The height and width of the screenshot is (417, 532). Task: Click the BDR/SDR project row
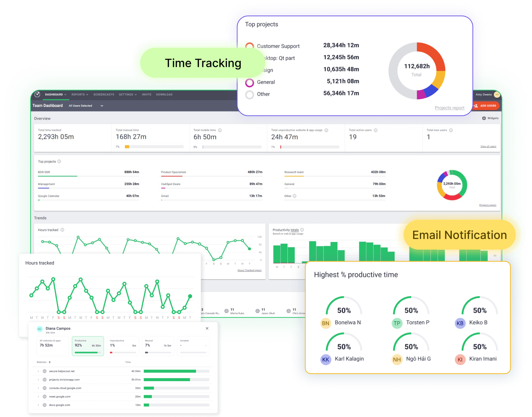pos(88,173)
